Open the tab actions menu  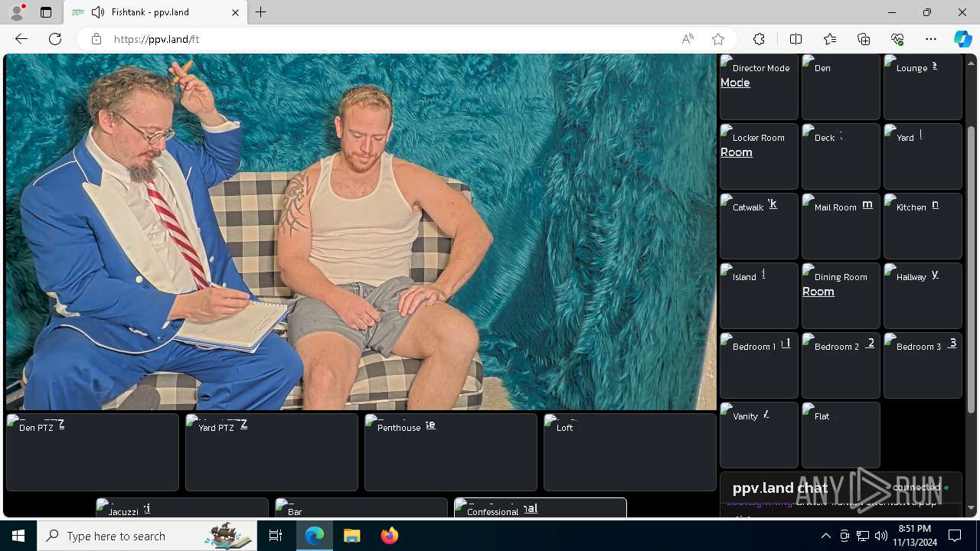46,12
